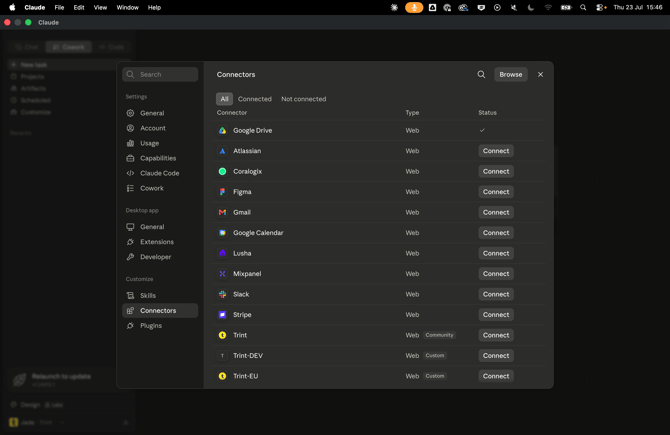Click the Slack logo icon
The width and height of the screenshot is (670, 435).
point(222,294)
